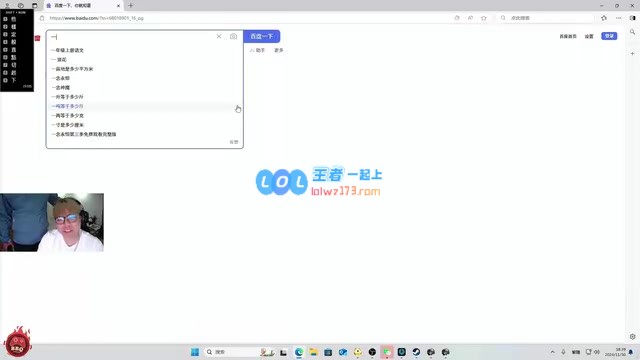Click the toolbar search box next to the address bar
The width and height of the screenshot is (640, 360).
pyautogui.click(x=546, y=18)
